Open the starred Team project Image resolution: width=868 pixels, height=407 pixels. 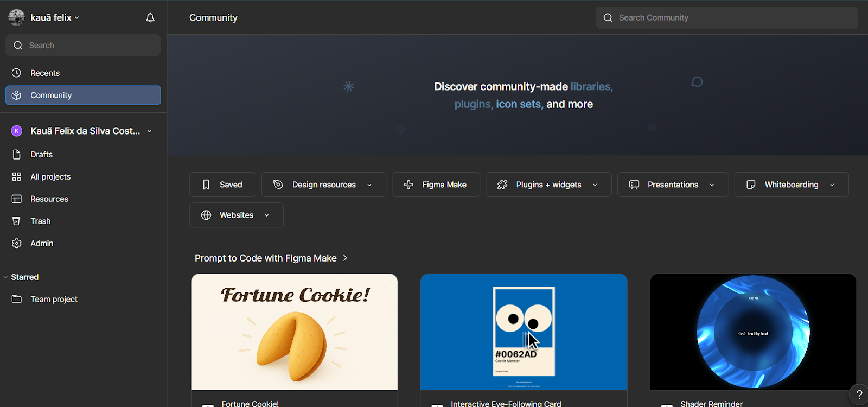pos(83,300)
